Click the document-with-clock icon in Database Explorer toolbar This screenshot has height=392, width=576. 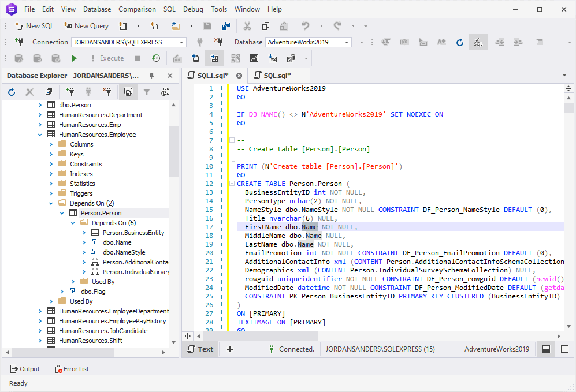pos(165,92)
